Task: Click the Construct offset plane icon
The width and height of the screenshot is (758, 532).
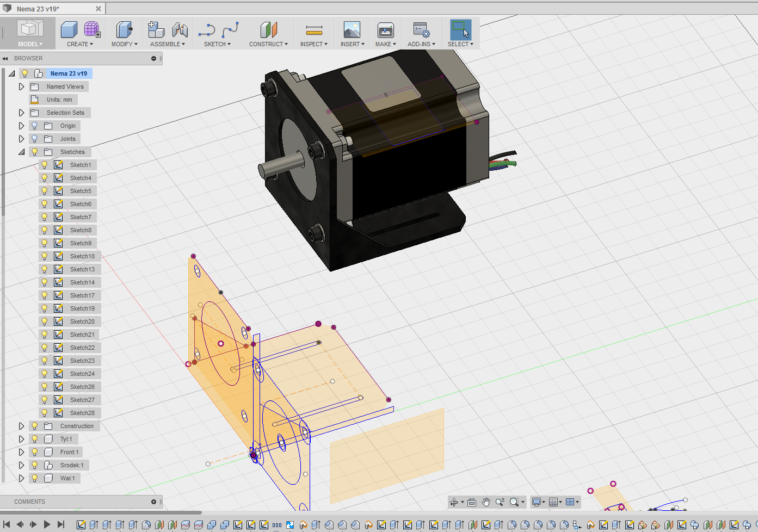Action: pyautogui.click(x=268, y=30)
